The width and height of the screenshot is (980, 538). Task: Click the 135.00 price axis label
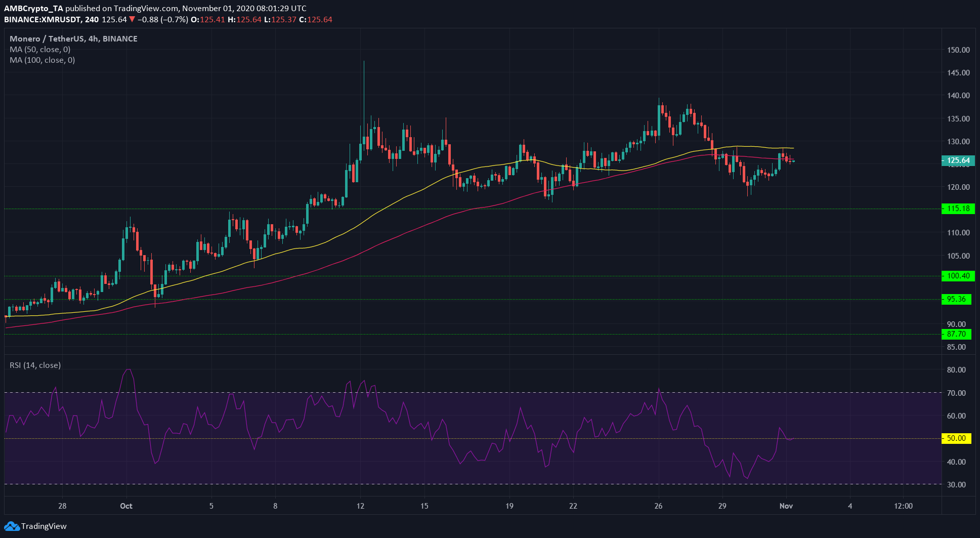tap(958, 119)
